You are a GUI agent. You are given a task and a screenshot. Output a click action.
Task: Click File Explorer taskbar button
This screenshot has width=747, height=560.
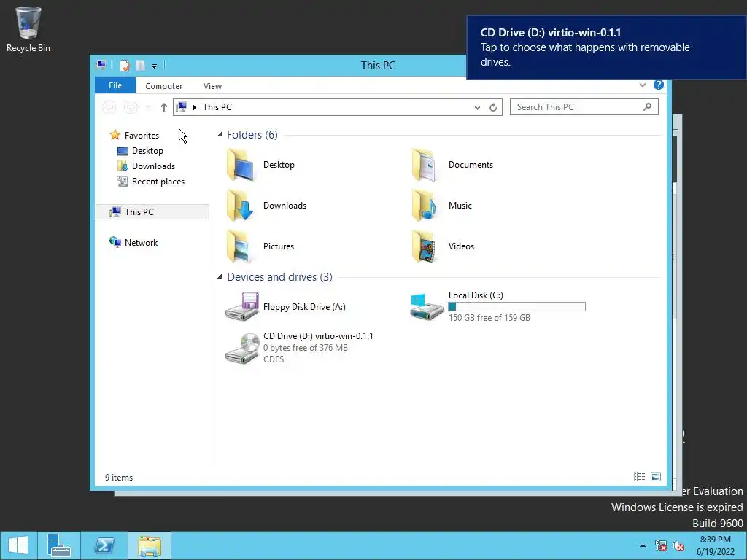150,545
